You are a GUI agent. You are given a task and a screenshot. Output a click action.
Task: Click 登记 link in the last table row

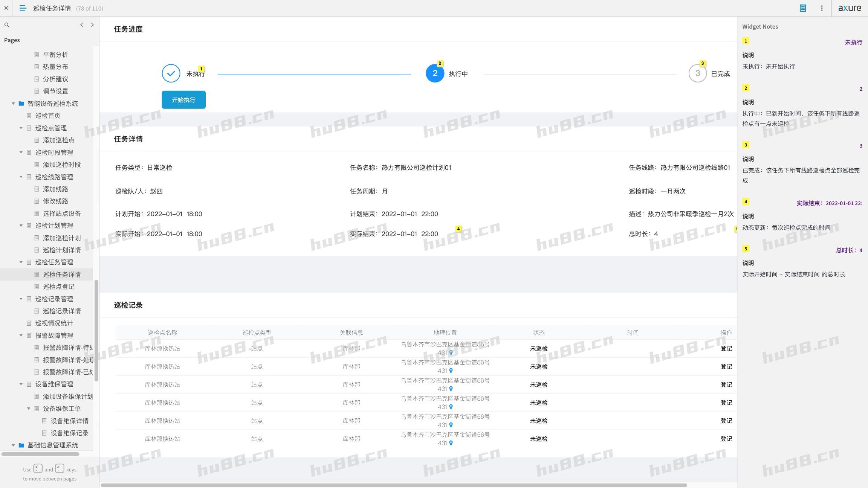[726, 439]
